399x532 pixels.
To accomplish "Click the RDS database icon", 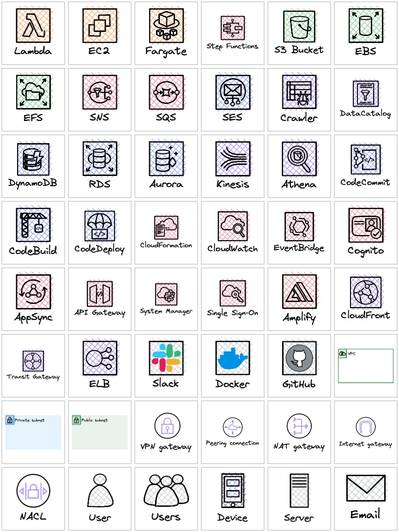I will (x=100, y=159).
